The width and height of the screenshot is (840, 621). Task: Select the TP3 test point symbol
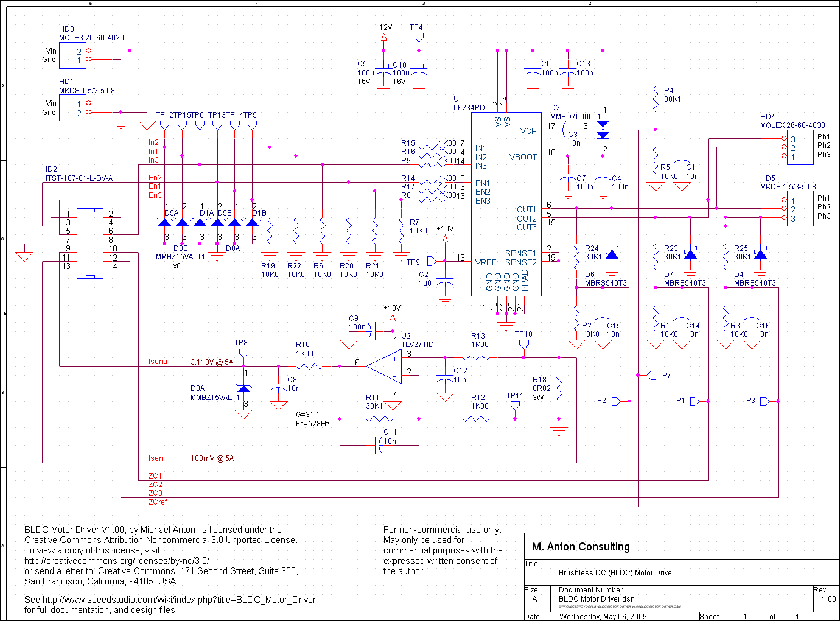coord(765,401)
